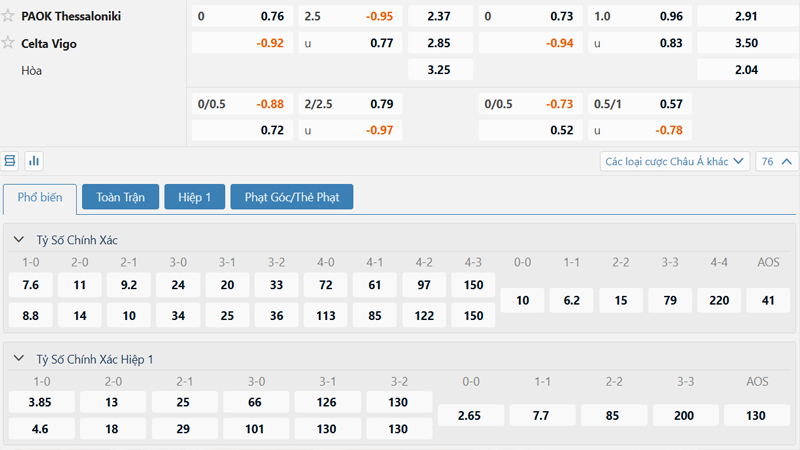
Task: Open the Các loại cược Châu Á khác dropdown
Action: 675,161
